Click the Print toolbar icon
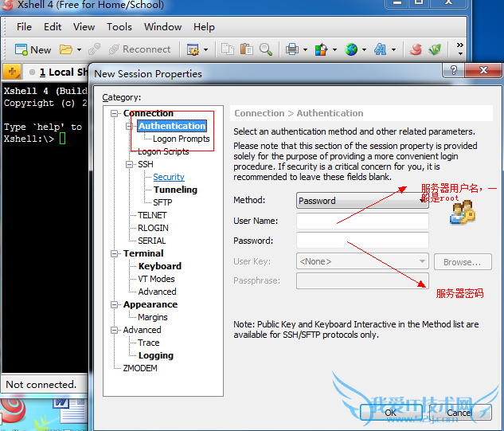This screenshot has width=504, height=431. coord(291,49)
